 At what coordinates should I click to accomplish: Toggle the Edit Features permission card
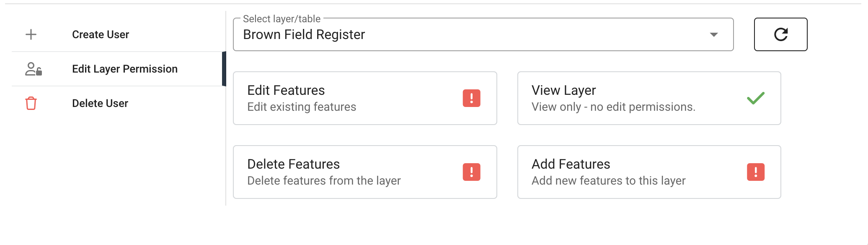[x=365, y=98]
